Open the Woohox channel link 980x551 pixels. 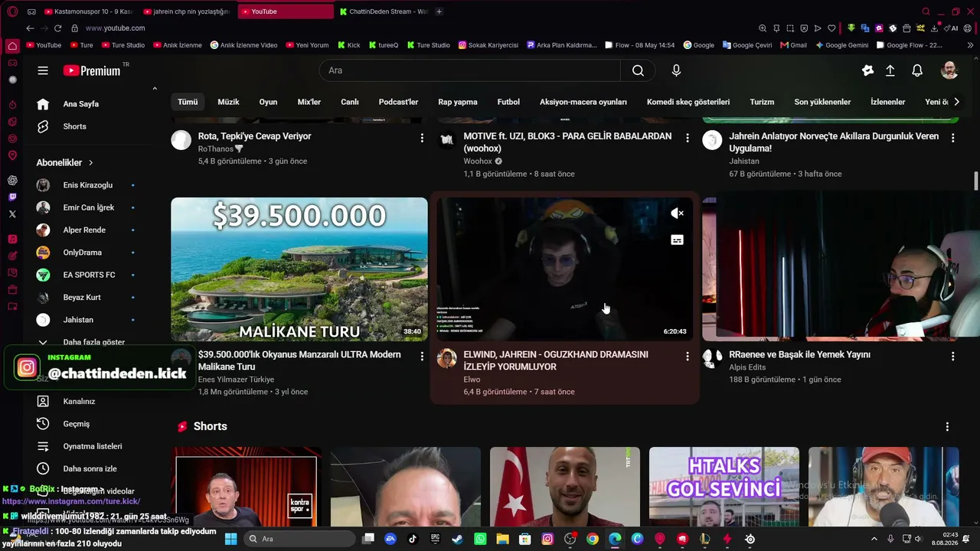pos(478,161)
